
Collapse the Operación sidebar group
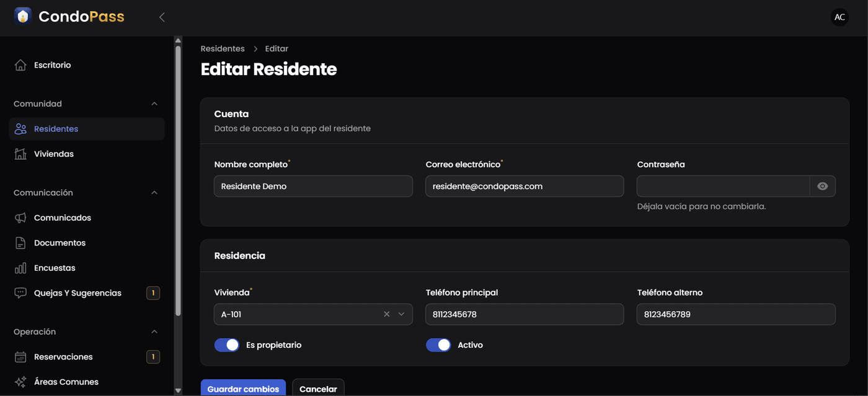tap(154, 332)
